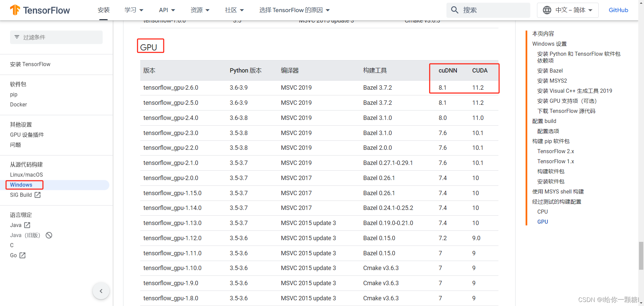
Task: Click the TensorFlow logo
Action: click(40, 10)
